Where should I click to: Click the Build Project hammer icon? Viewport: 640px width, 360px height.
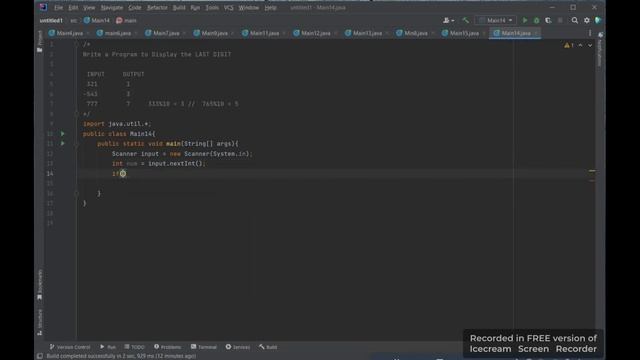click(x=465, y=20)
